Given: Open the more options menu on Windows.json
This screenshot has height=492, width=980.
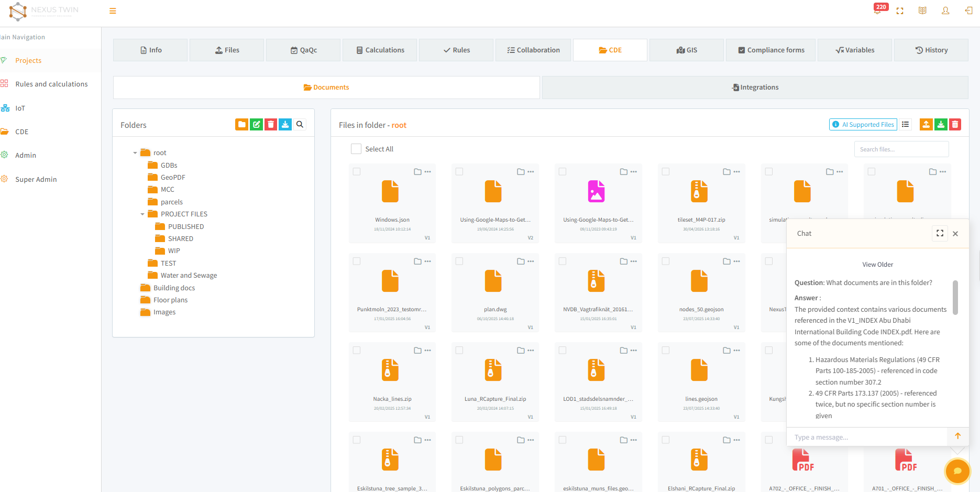Looking at the screenshot, I should click(428, 172).
